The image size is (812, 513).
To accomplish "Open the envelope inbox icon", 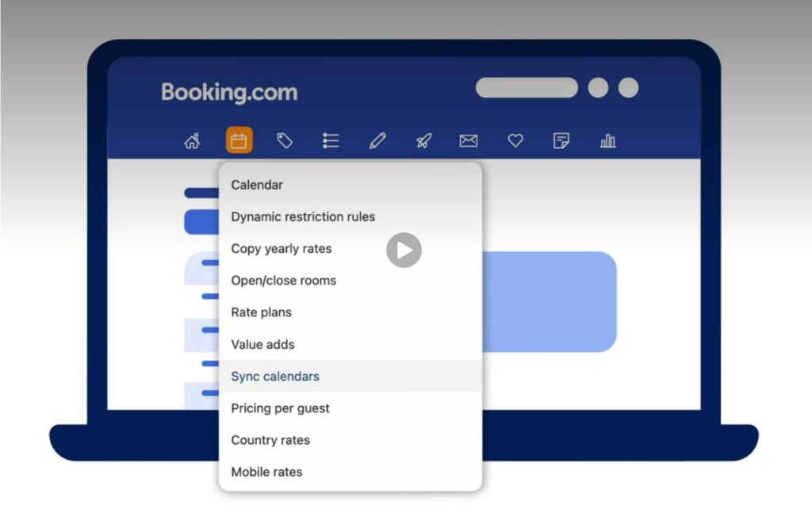I will (469, 140).
